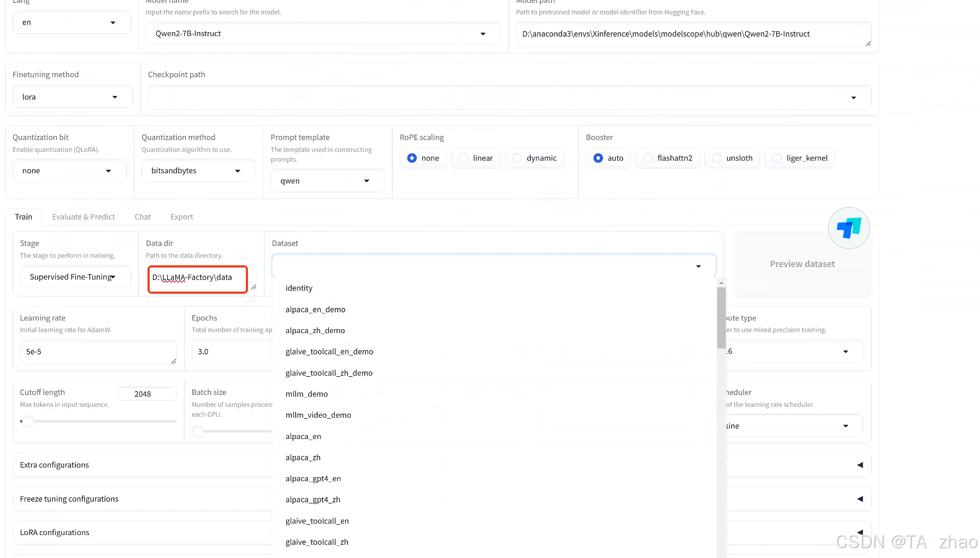
Task: Click the blue floating assistant icon
Action: point(848,228)
